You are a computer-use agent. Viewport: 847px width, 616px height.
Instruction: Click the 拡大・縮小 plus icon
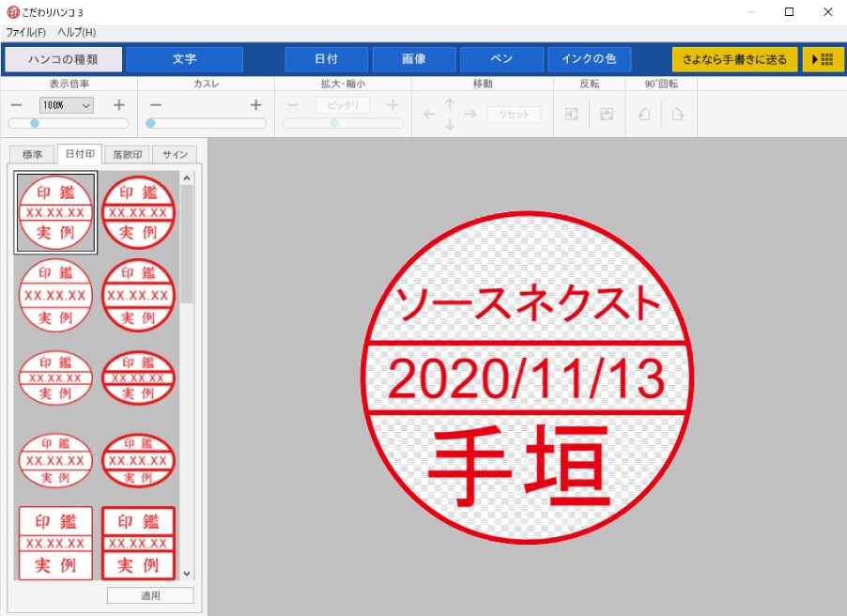[393, 105]
